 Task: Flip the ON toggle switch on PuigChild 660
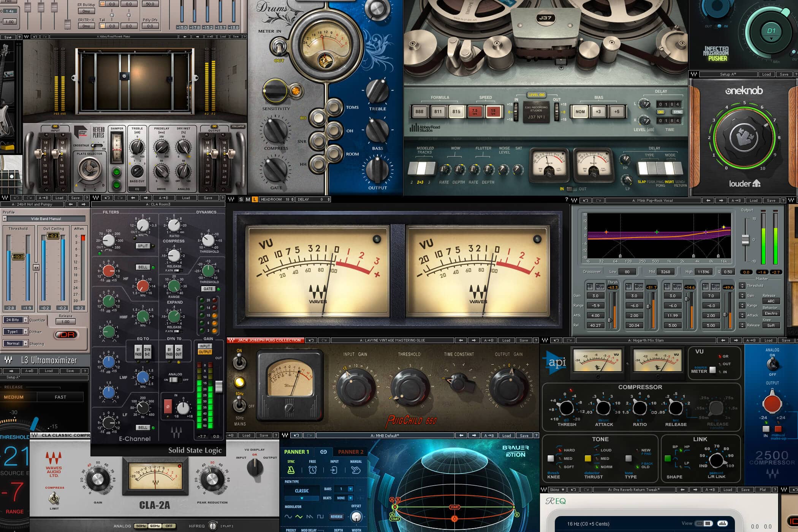tap(239, 361)
